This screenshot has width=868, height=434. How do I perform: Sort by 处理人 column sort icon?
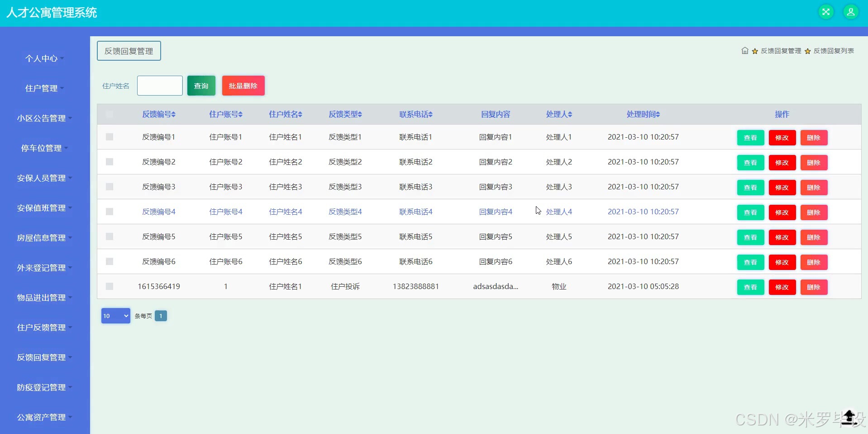(x=570, y=115)
